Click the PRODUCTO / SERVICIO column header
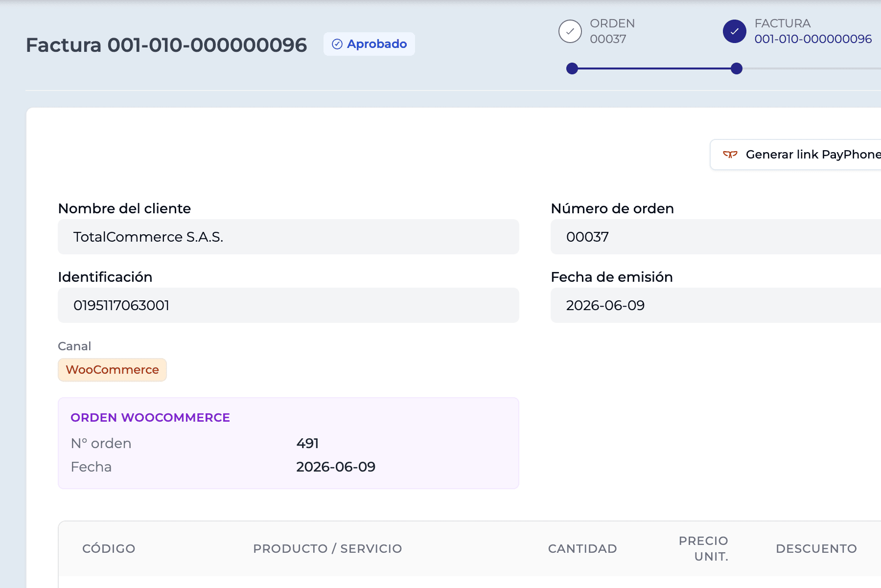881x588 pixels. pos(327,549)
